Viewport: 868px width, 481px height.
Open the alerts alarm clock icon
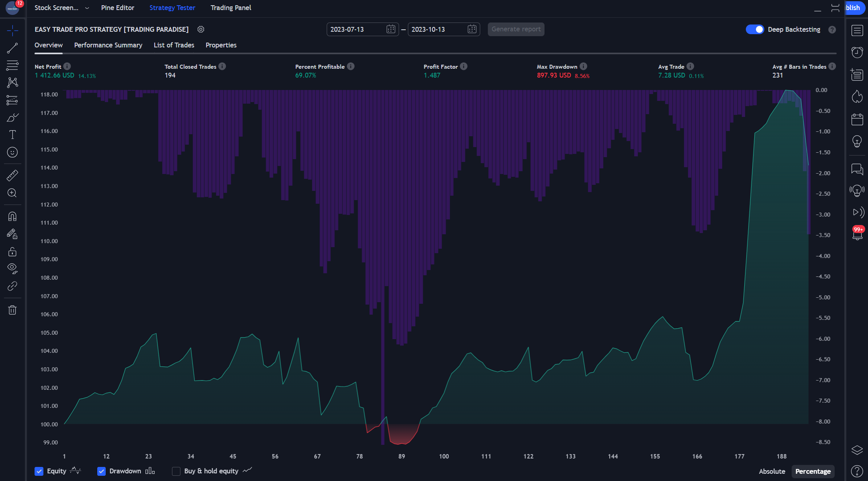pyautogui.click(x=857, y=52)
